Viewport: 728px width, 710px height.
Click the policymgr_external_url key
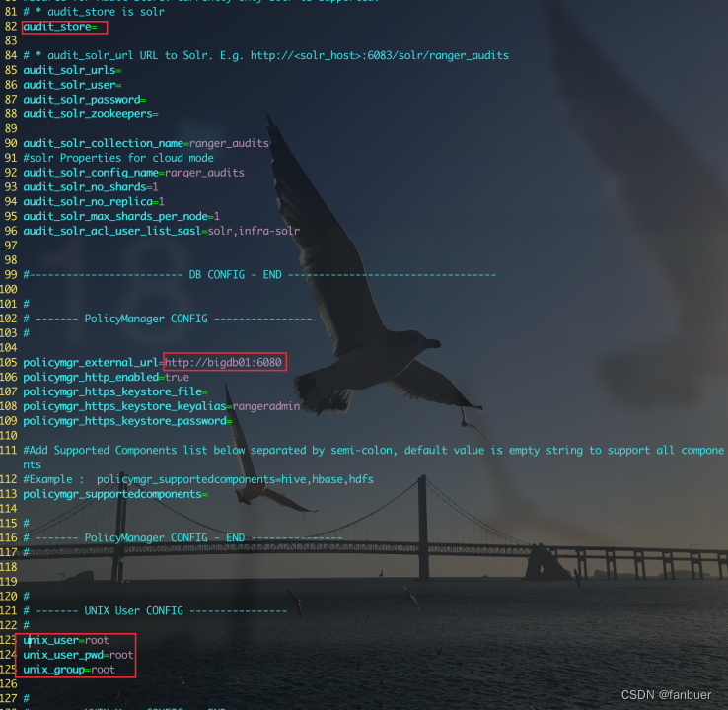tap(90, 363)
